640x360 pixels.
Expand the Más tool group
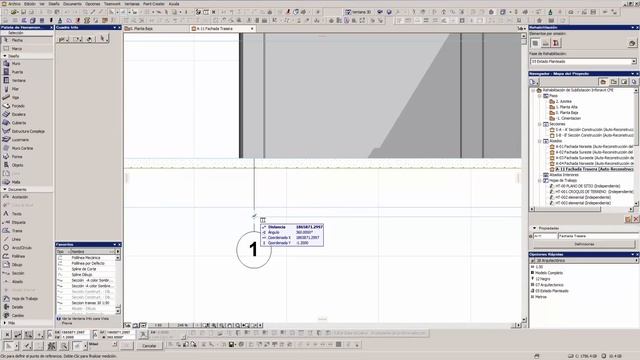(5, 323)
